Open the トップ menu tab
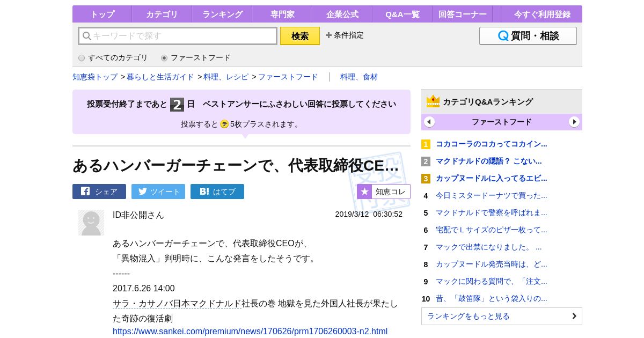 click(x=102, y=14)
